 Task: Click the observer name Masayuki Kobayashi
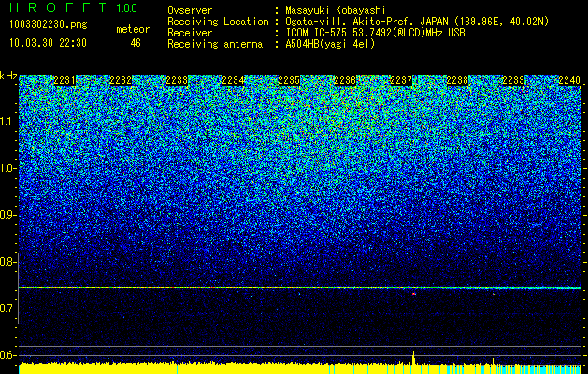pyautogui.click(x=336, y=10)
